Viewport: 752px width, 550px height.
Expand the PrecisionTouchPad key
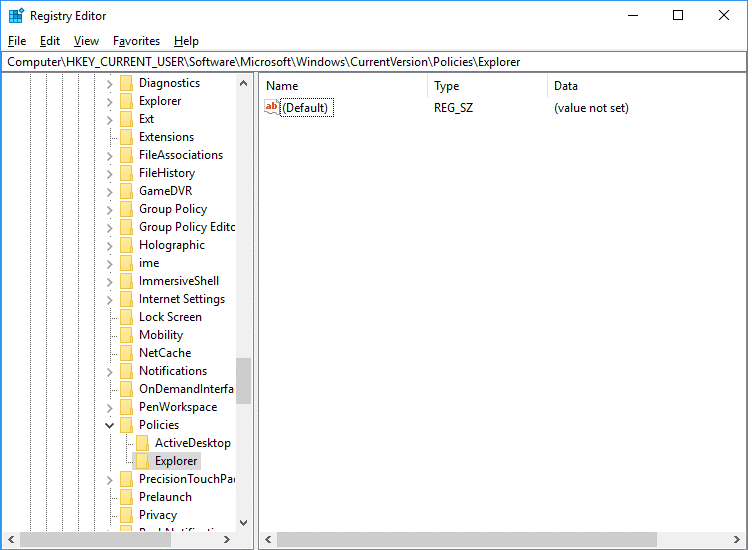109,480
